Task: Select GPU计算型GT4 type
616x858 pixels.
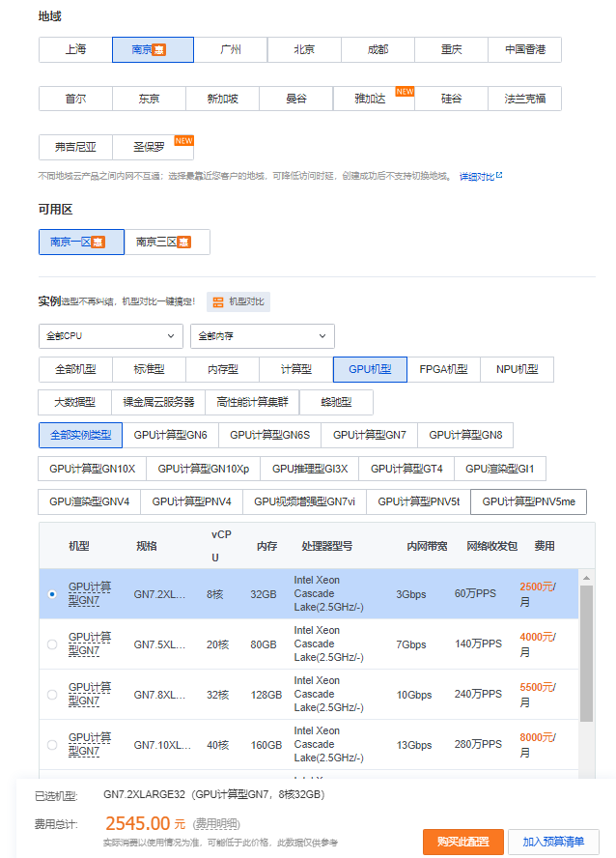Action: (406, 469)
